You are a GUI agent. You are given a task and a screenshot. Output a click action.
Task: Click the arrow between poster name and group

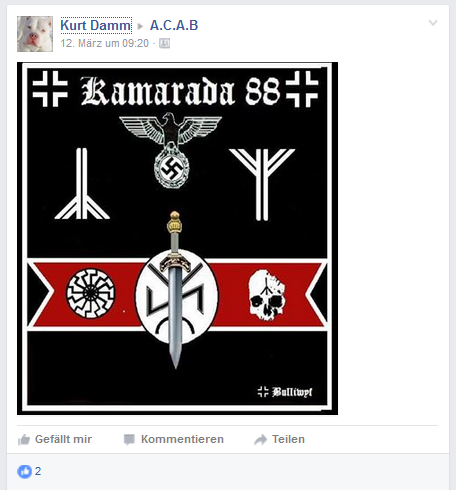tap(140, 26)
